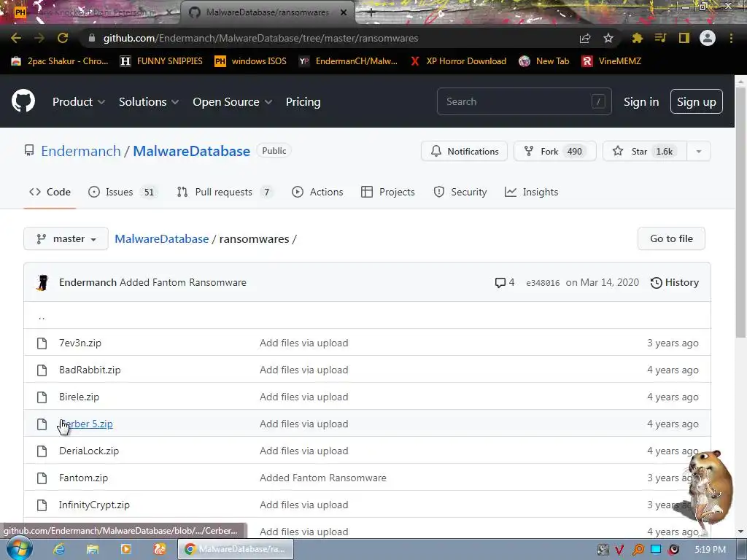Click the share page icon in address bar
Screen dimensions: 747x560
pos(585,38)
